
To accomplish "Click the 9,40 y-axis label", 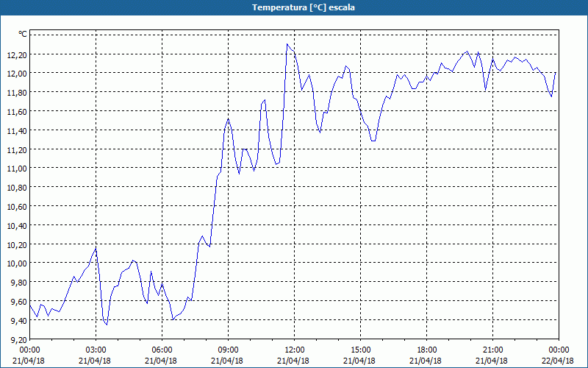I will pyautogui.click(x=19, y=321).
